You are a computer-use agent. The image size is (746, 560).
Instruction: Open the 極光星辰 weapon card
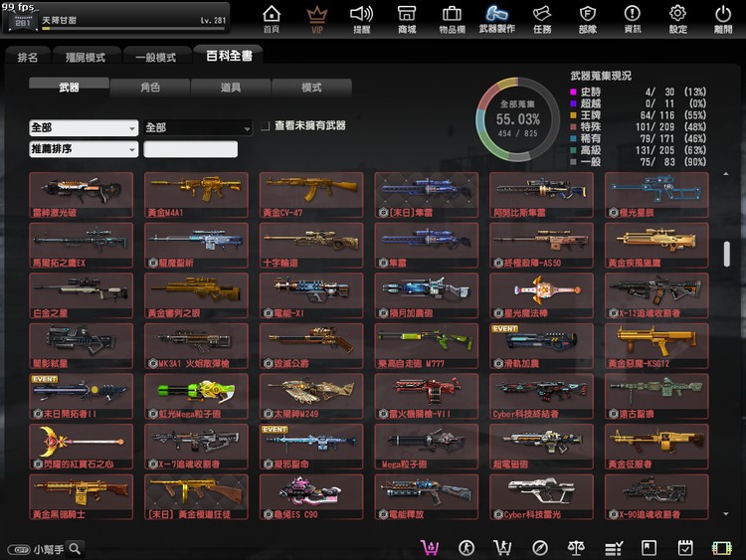pos(656,195)
